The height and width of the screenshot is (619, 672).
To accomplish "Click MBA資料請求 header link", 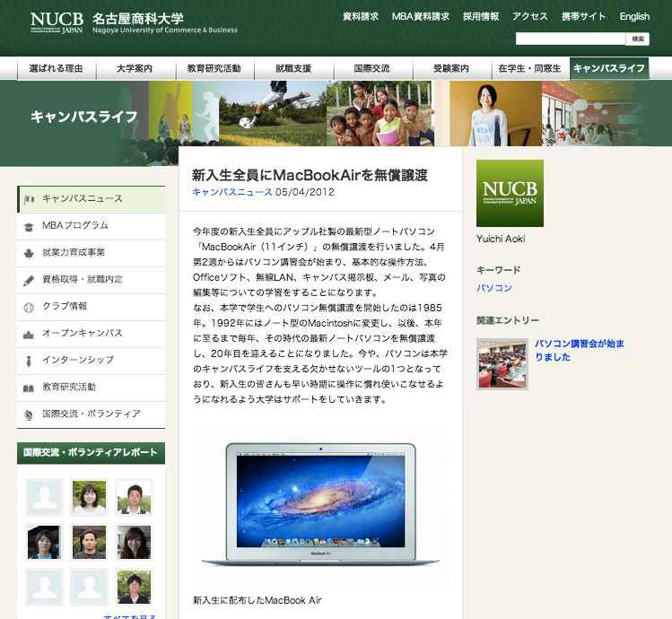I will [421, 17].
